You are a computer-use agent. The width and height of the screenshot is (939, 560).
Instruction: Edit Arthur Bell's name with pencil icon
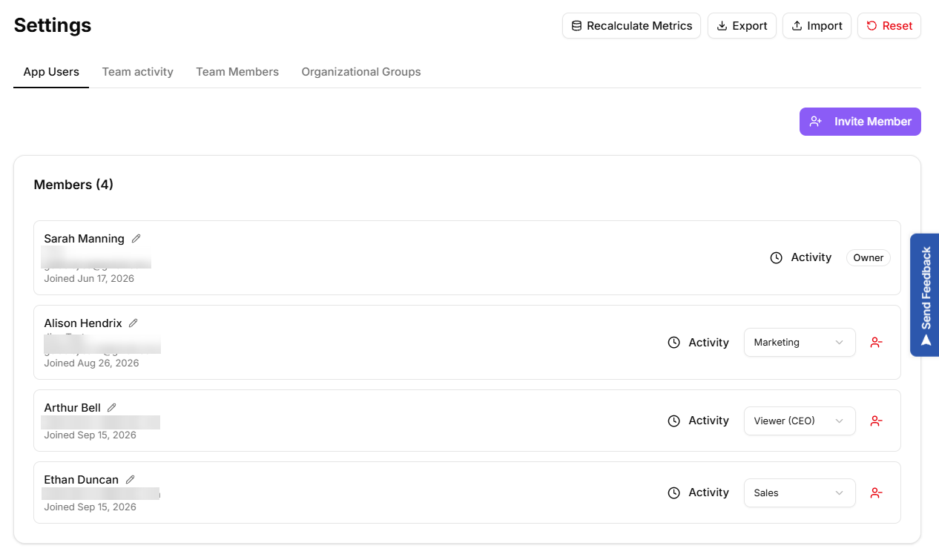pyautogui.click(x=112, y=408)
